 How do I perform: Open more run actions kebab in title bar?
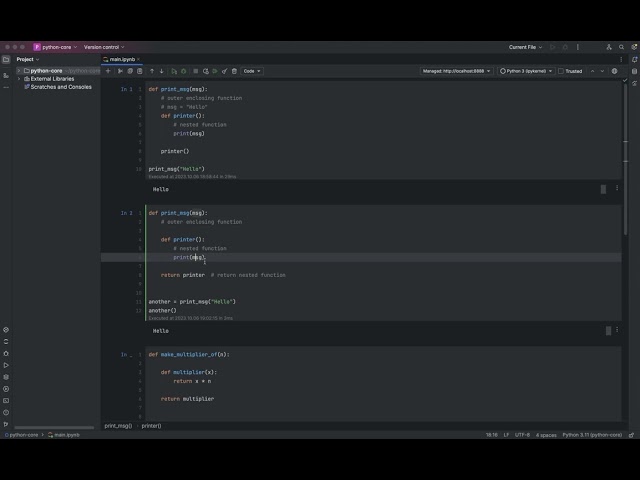click(578, 47)
